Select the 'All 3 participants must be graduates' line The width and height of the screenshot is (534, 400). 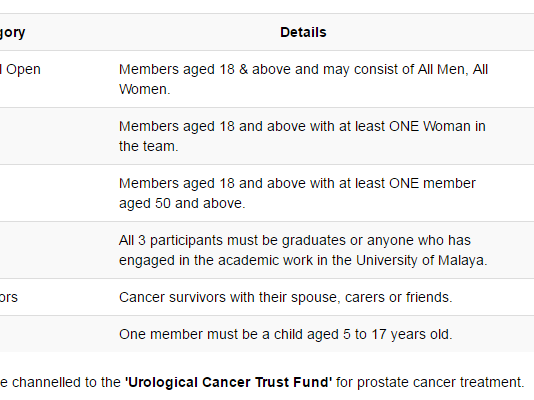[295, 240]
